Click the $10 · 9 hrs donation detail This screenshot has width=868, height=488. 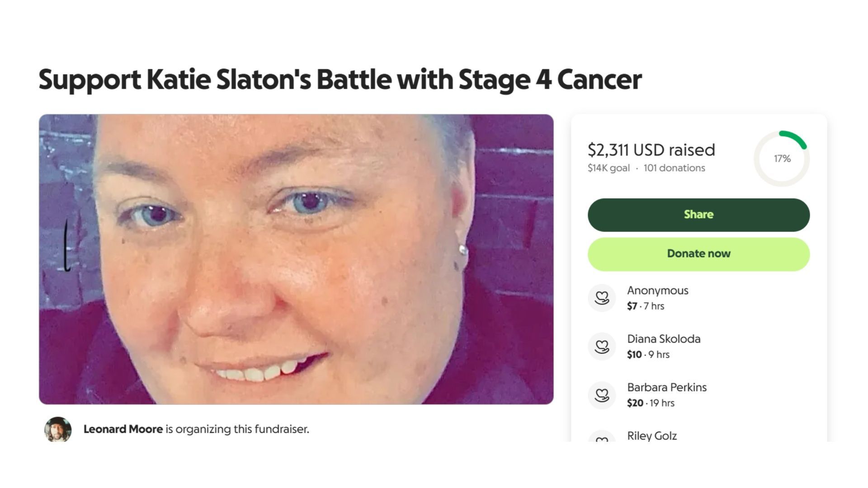pyautogui.click(x=648, y=355)
